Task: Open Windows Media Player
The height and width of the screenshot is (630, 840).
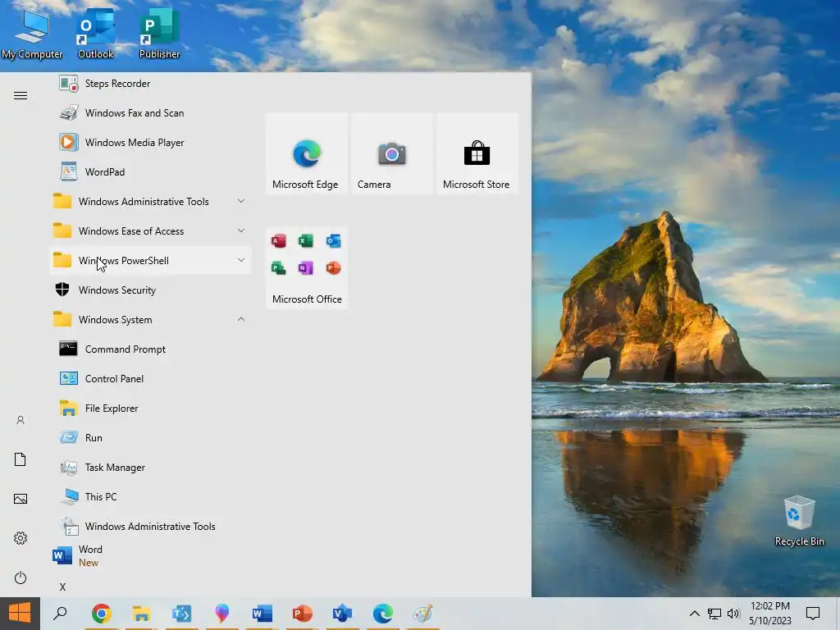Action: 150,143
